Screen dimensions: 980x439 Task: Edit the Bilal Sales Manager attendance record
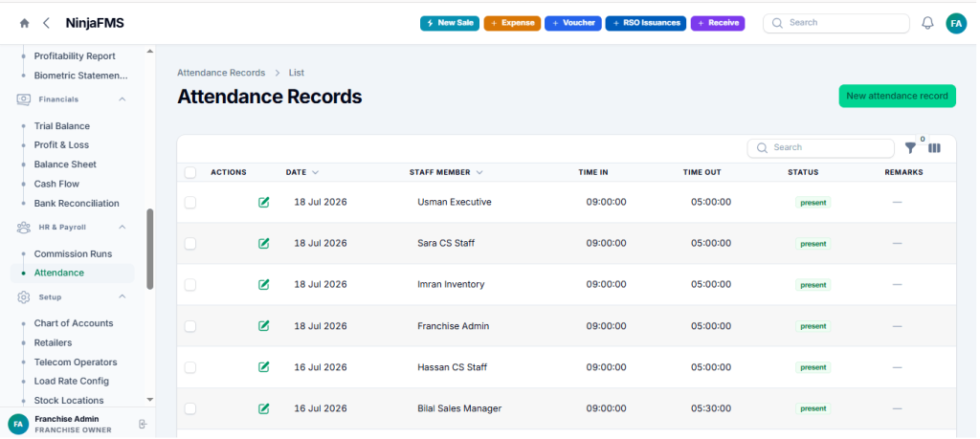(264, 408)
